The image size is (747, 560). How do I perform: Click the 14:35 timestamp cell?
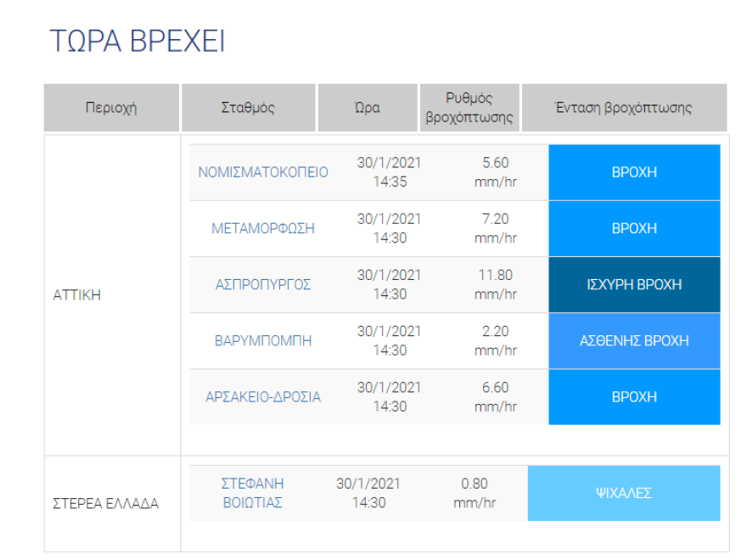(x=390, y=172)
